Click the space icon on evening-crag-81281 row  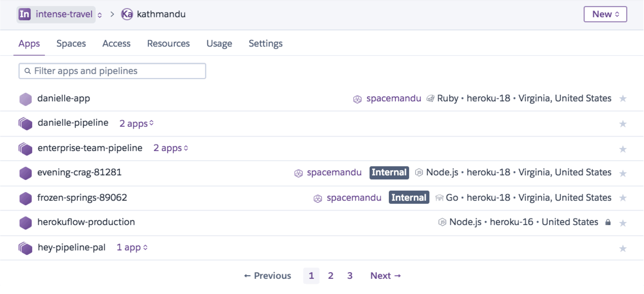point(298,173)
